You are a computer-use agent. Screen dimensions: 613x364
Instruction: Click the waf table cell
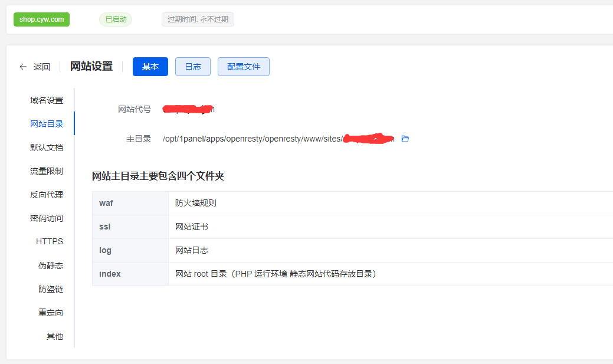[x=130, y=204]
